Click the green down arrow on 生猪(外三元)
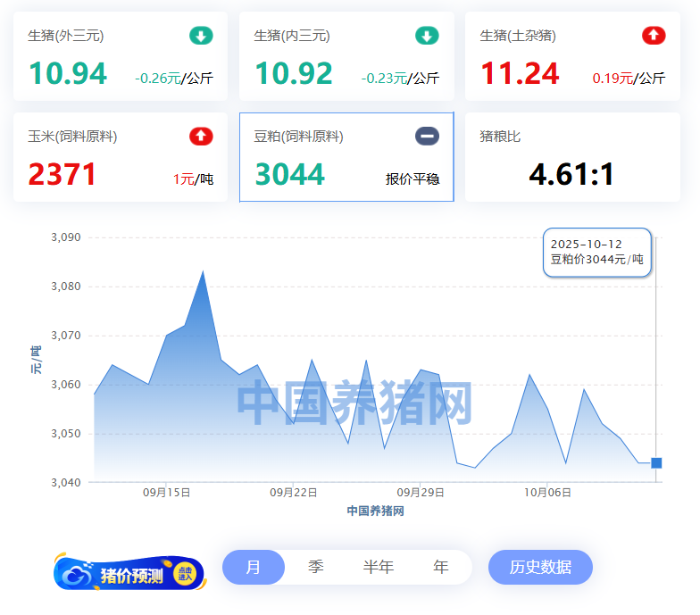Viewport: 700px width, 615px height. [x=201, y=36]
